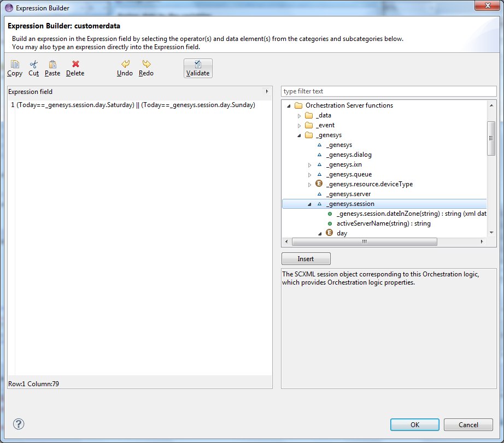The image size is (504, 443).
Task: Confirm with the OK button
Action: pyautogui.click(x=415, y=424)
